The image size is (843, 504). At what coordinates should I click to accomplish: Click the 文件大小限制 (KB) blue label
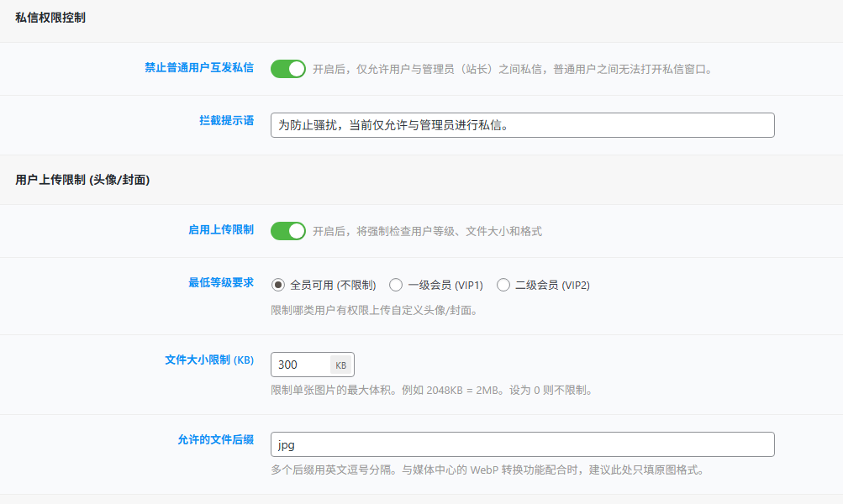209,360
